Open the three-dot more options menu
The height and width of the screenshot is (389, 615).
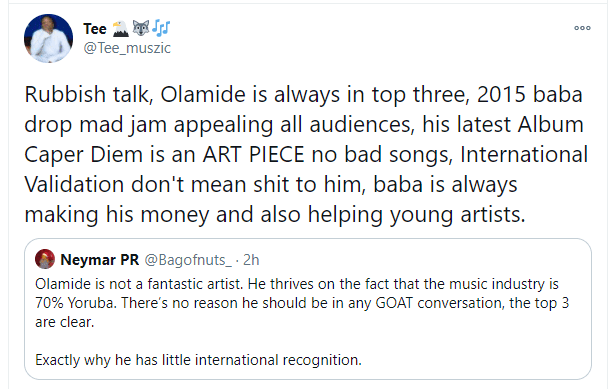pos(582,28)
